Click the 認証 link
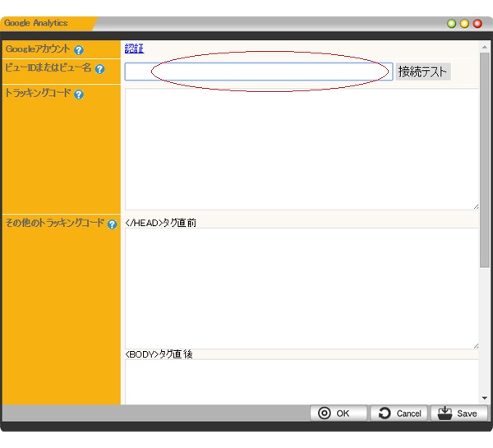 [134, 48]
